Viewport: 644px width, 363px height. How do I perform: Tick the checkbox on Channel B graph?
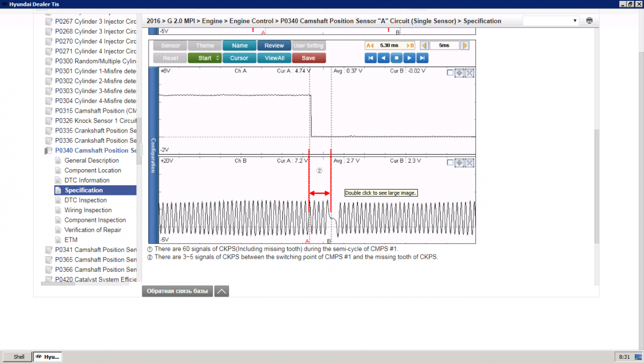click(x=450, y=163)
